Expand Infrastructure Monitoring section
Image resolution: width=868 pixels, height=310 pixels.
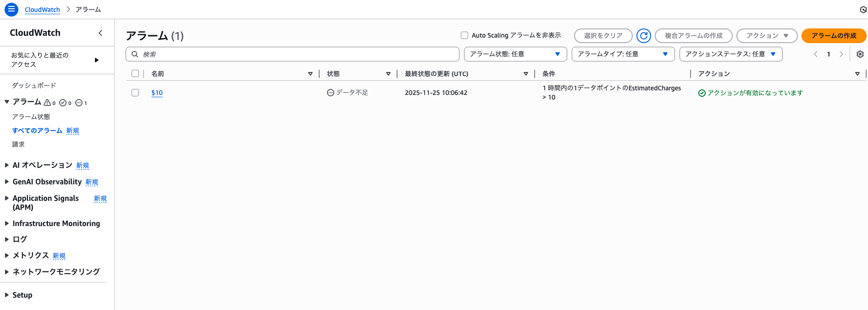pyautogui.click(x=7, y=223)
